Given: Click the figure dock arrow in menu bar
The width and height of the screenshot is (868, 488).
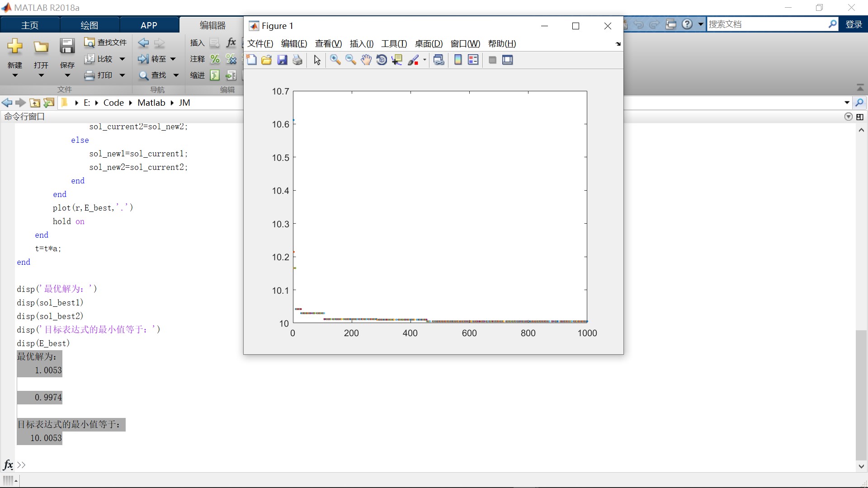Looking at the screenshot, I should [x=618, y=44].
